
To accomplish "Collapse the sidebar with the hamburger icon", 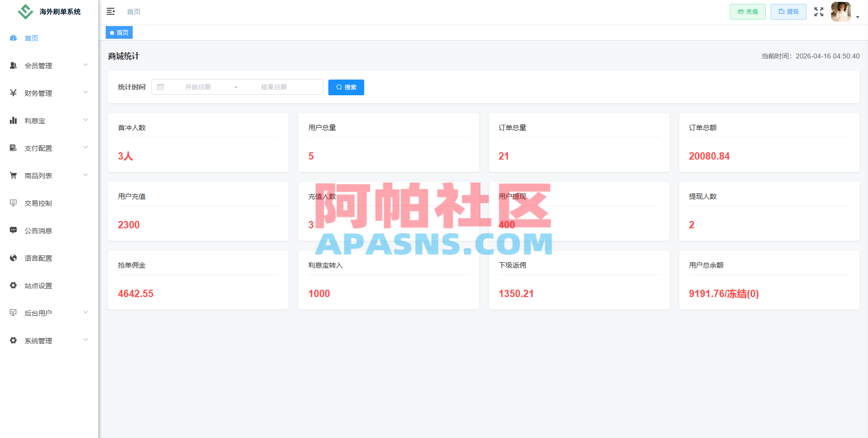I will point(111,11).
